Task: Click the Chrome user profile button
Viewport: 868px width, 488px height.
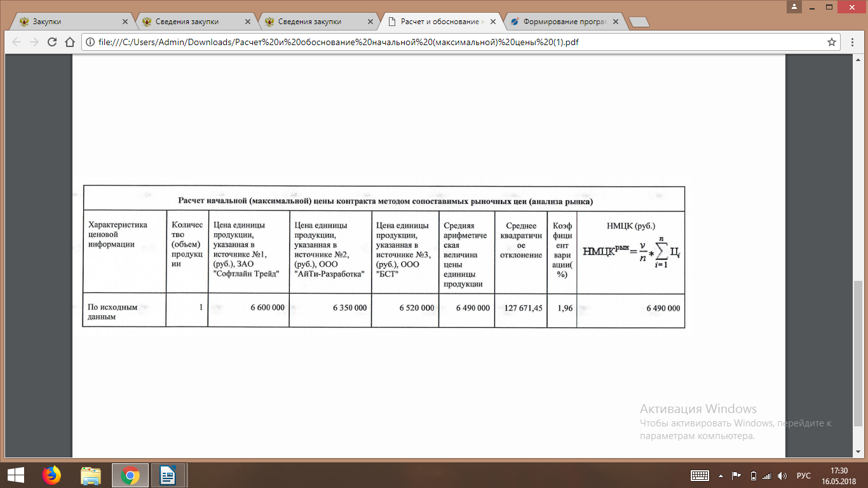Action: [x=794, y=6]
